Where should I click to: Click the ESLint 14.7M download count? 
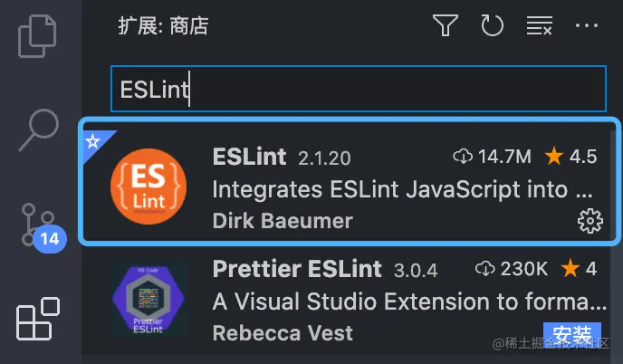(x=492, y=157)
